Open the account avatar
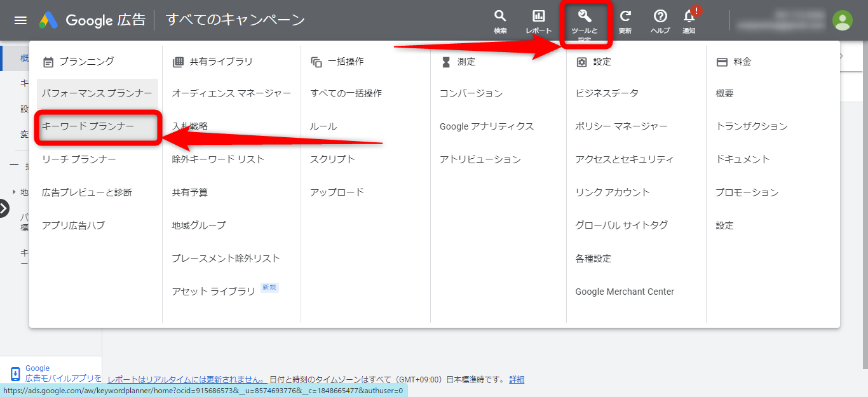 pos(843,20)
